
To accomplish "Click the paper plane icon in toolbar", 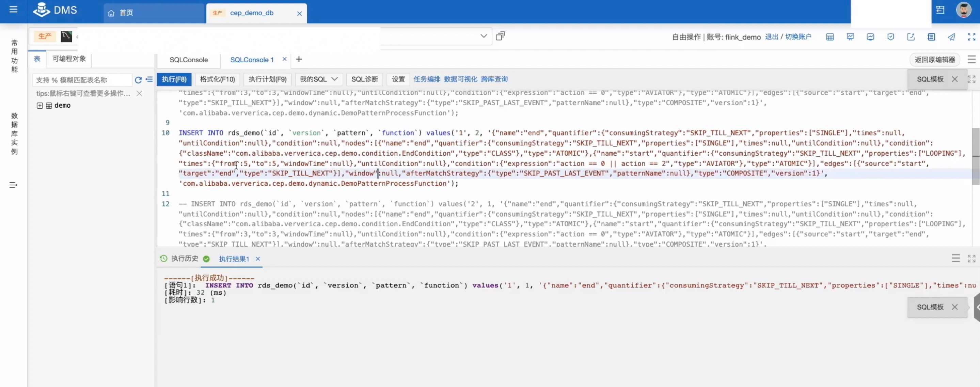I will 951,37.
